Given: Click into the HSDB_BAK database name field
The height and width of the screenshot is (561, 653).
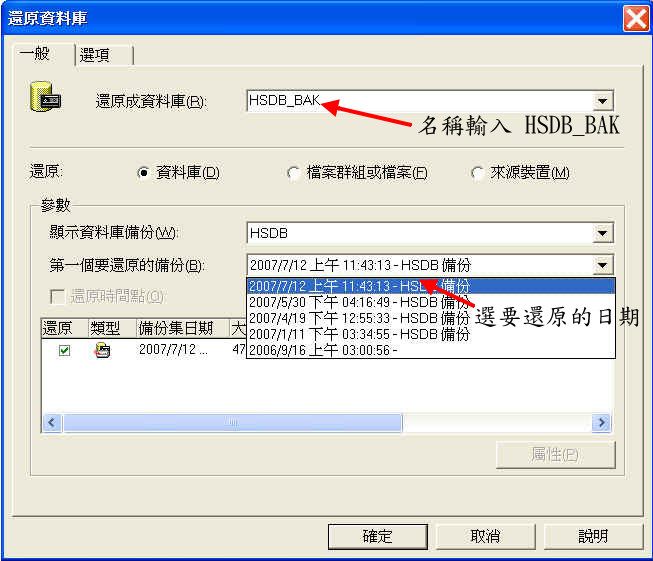Looking at the screenshot, I should pos(420,101).
